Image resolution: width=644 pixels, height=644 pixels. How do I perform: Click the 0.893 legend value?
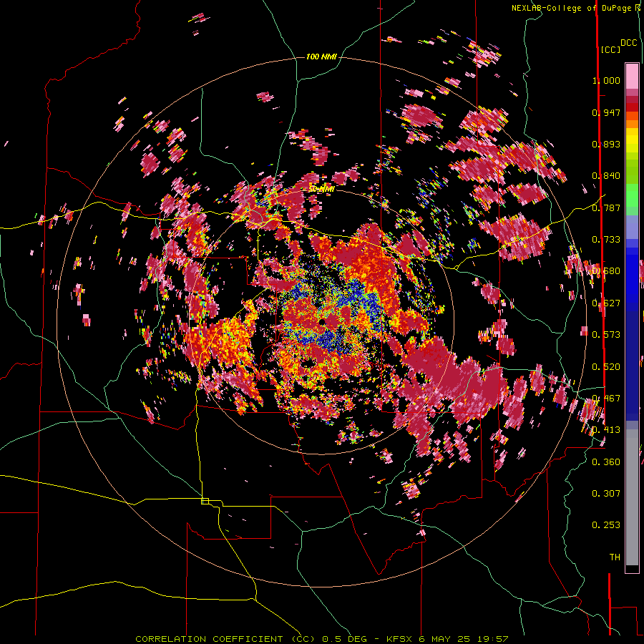[606, 144]
